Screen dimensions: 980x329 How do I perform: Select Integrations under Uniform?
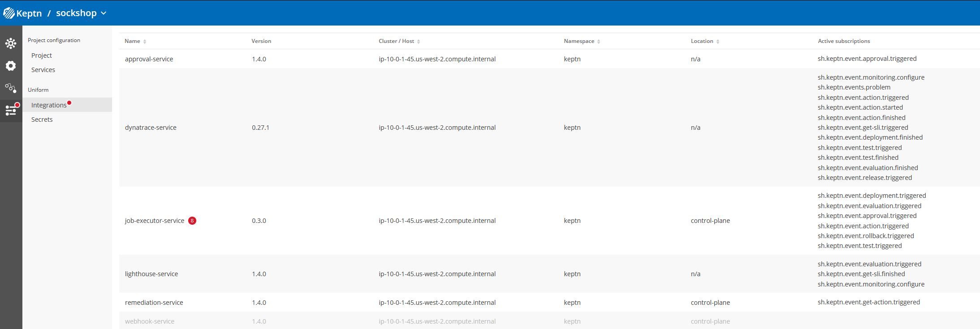pos(49,105)
